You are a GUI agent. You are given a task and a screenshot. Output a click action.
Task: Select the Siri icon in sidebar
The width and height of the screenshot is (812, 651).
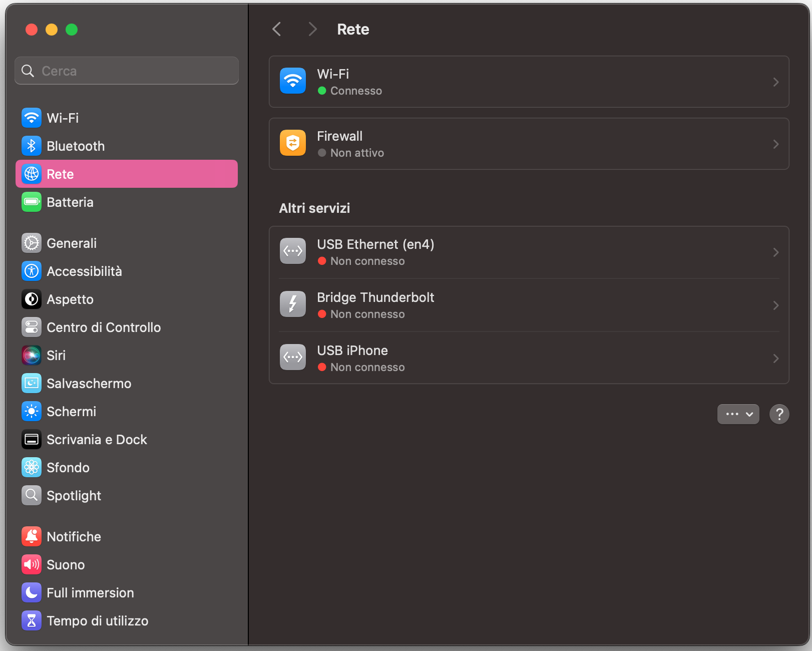32,355
